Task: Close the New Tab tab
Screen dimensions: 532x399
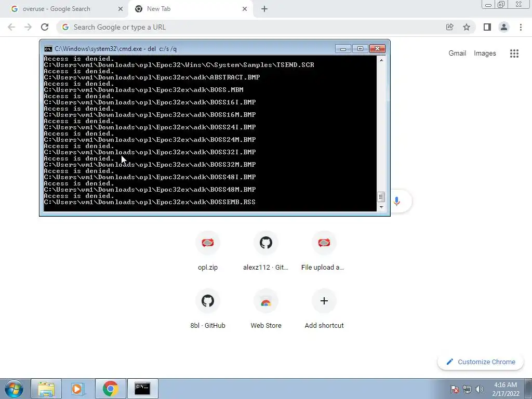Action: coord(245,9)
